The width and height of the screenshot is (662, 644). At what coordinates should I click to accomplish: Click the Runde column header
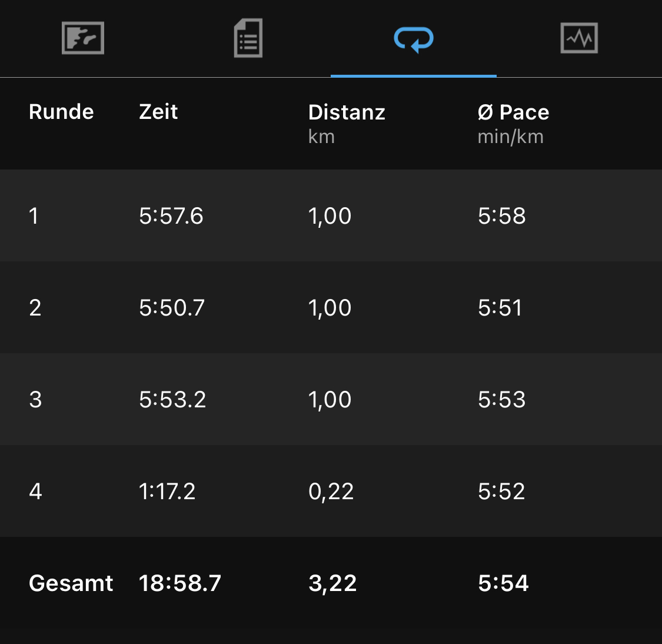click(61, 112)
